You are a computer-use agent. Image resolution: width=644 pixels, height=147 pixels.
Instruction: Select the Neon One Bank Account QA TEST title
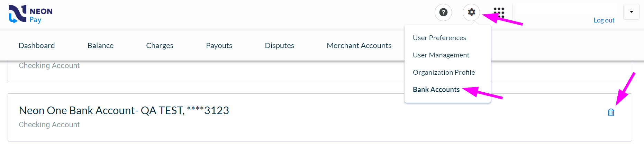click(x=124, y=110)
